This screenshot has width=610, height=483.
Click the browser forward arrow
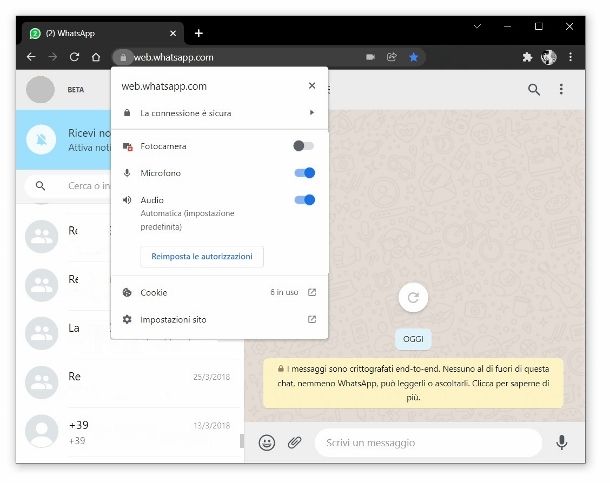[x=53, y=57]
